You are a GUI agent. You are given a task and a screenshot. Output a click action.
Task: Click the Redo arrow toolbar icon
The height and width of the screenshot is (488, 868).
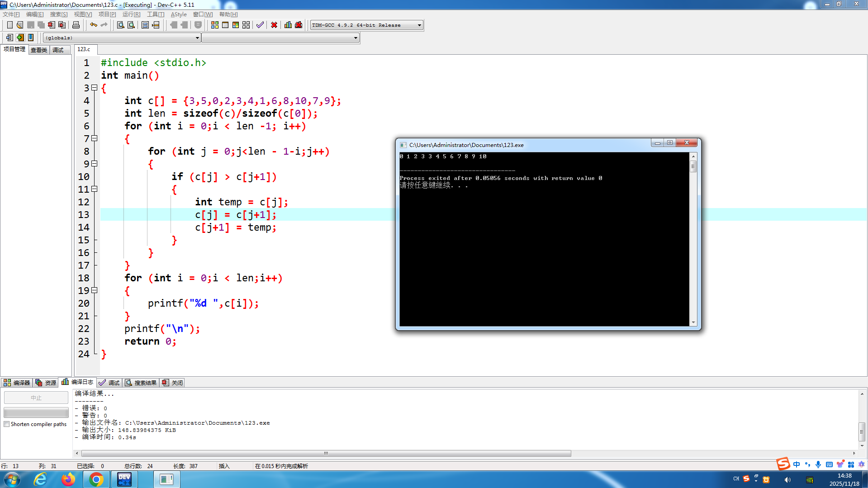pos(104,25)
